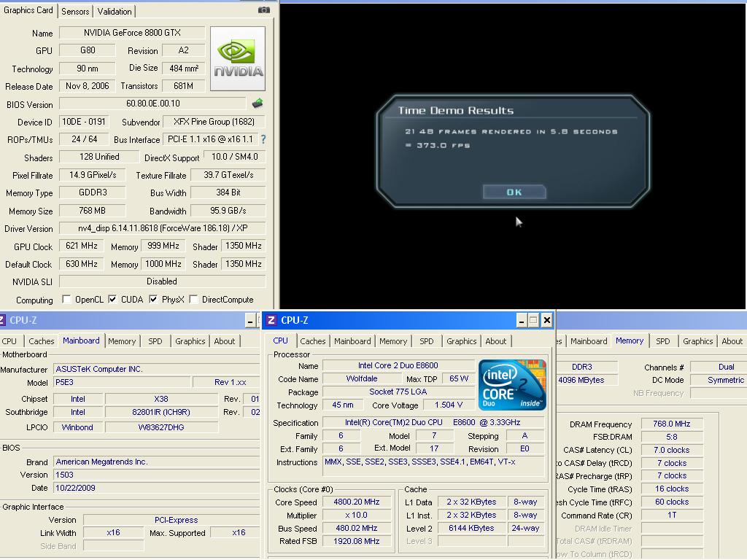Select CPU tab in middle CPU-Z window
The image size is (747, 560).
point(281,341)
